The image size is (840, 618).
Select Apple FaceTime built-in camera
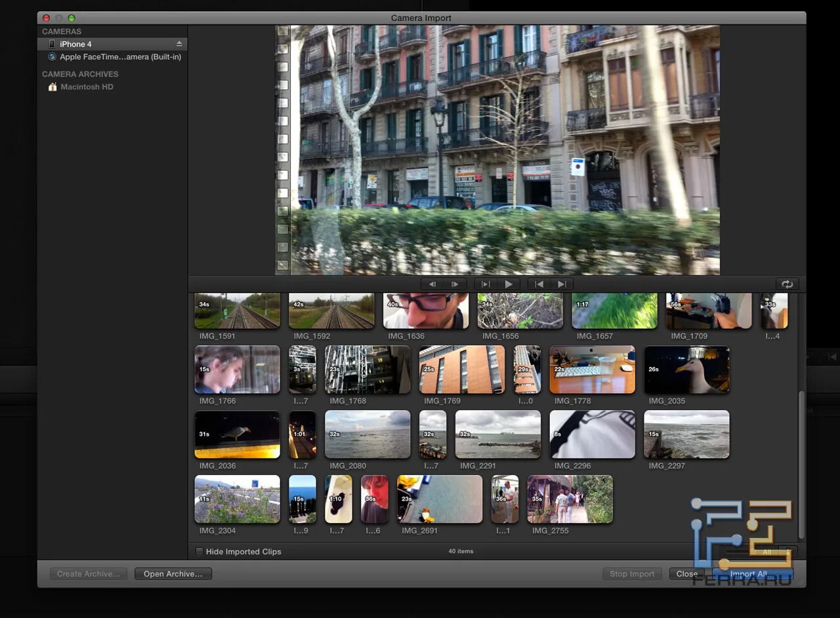tap(112, 57)
